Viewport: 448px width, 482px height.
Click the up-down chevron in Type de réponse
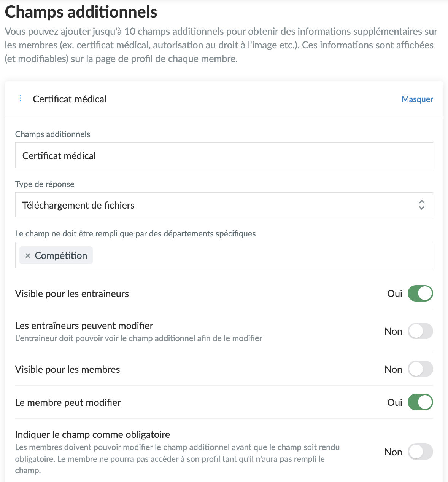(421, 205)
